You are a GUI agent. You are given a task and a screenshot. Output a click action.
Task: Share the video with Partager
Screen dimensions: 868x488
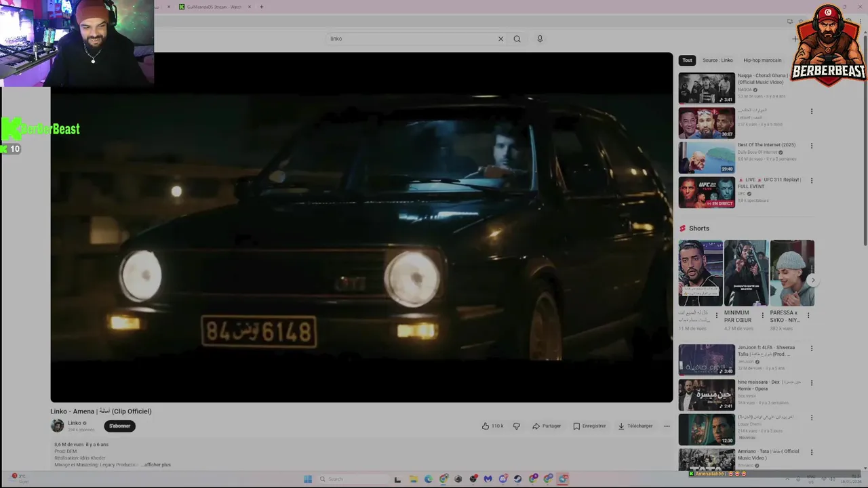coord(547,426)
